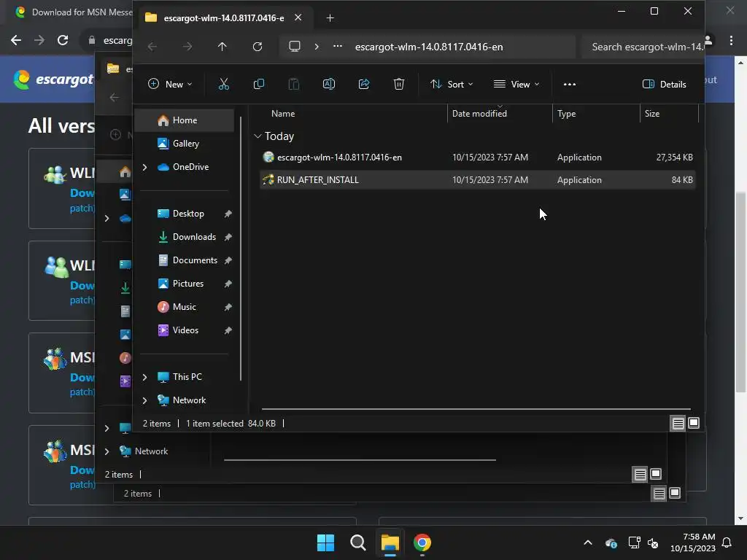Screen dimensions: 747x560
Task: Click File Explorer taskbar icon
Action: click(390, 542)
